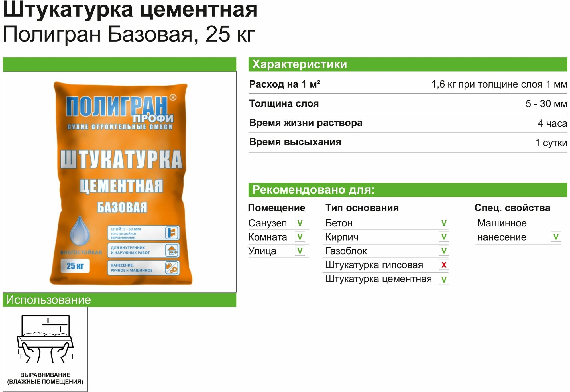Toggle the Бетон checkmark box

[x=444, y=223]
